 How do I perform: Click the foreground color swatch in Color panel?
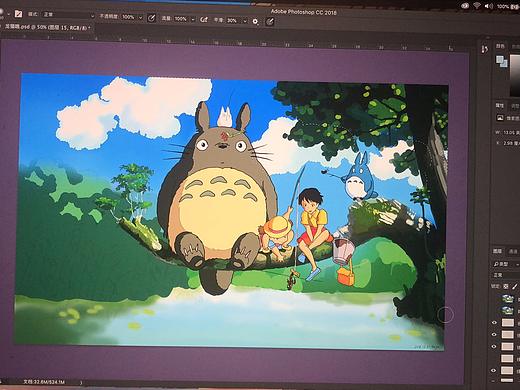tap(499, 59)
